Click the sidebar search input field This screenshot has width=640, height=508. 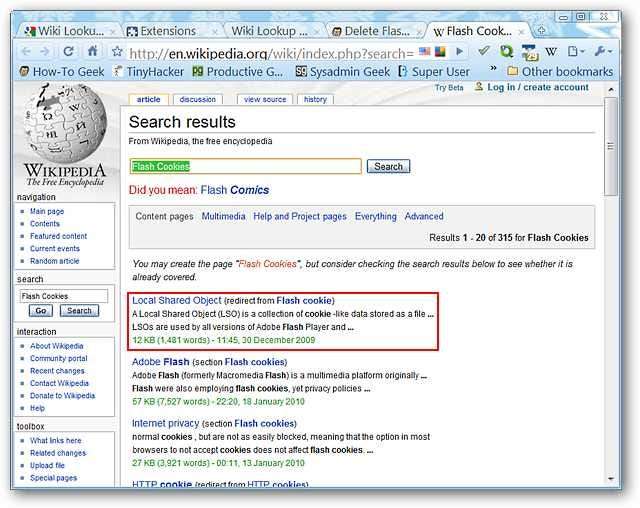click(x=64, y=296)
